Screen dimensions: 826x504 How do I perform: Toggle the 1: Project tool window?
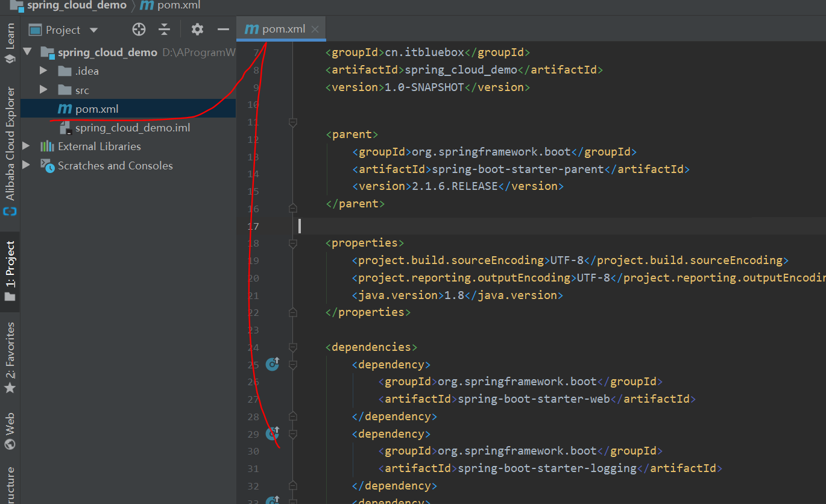10,271
